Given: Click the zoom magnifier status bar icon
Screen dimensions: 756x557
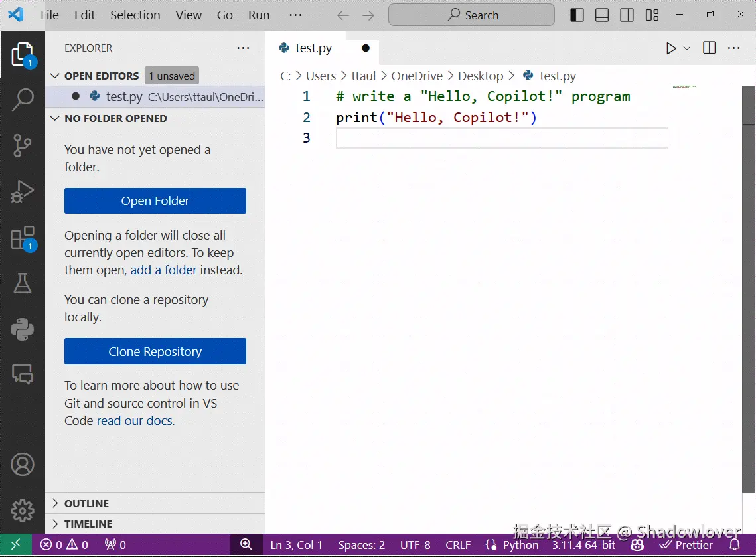Looking at the screenshot, I should (x=246, y=545).
